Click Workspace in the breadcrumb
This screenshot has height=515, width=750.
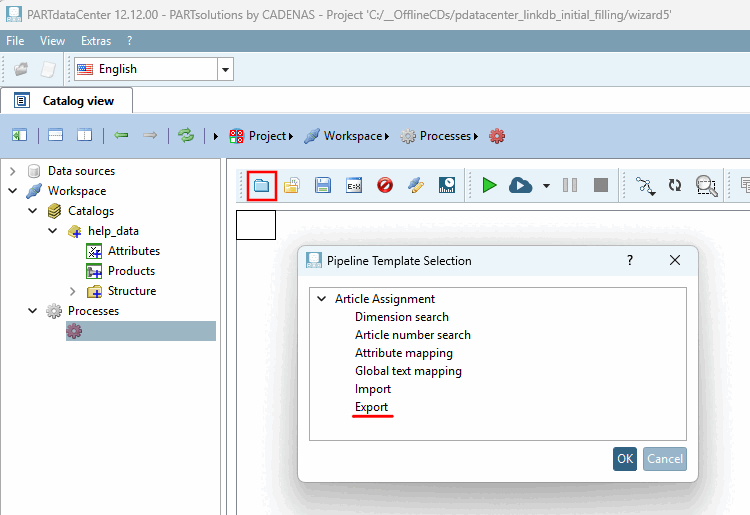(353, 136)
